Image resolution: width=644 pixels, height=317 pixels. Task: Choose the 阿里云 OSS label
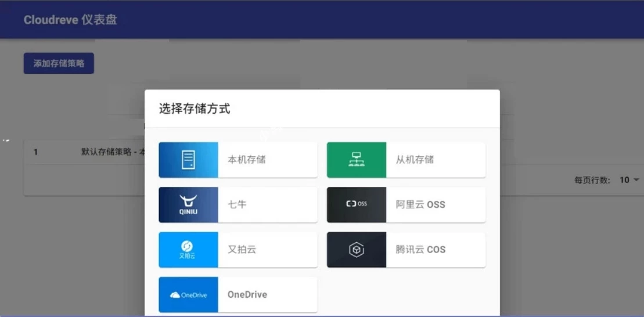[420, 204]
